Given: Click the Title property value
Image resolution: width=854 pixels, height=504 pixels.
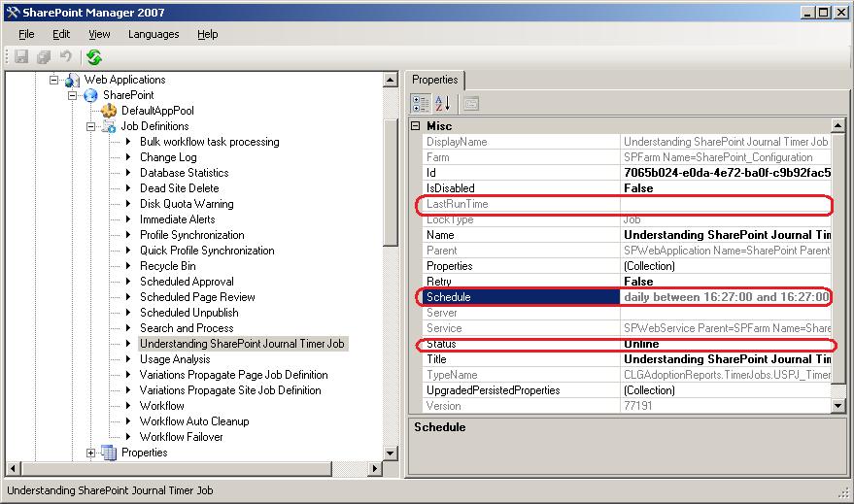Looking at the screenshot, I should [726, 359].
